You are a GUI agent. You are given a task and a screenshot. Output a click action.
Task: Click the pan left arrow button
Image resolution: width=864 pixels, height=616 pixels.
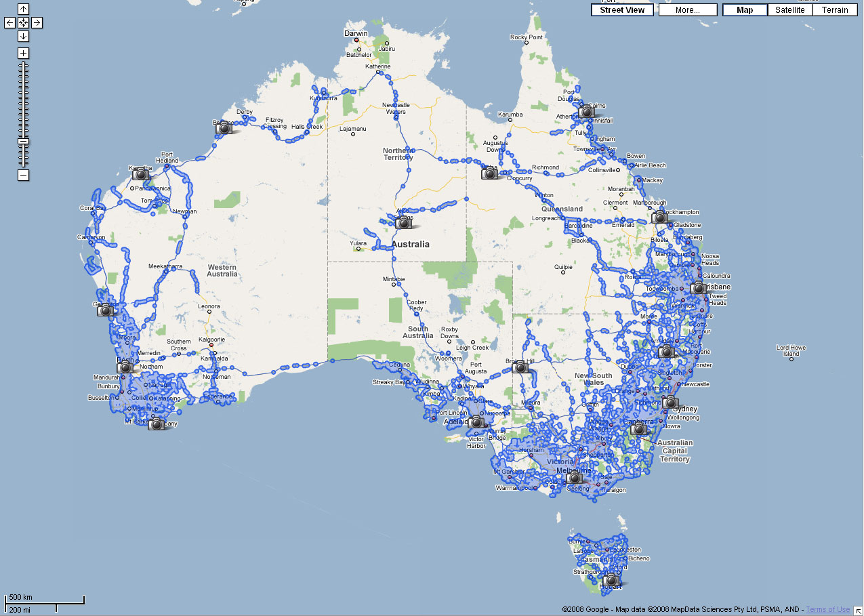(x=9, y=23)
